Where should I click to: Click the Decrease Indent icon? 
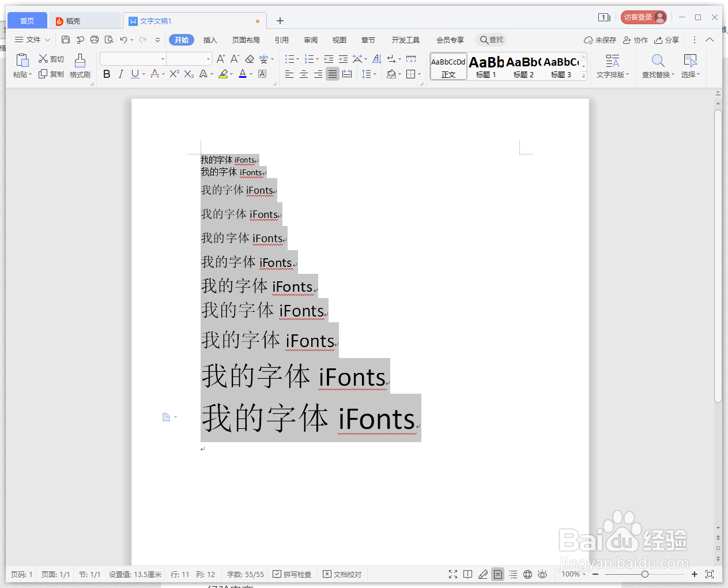(x=329, y=59)
